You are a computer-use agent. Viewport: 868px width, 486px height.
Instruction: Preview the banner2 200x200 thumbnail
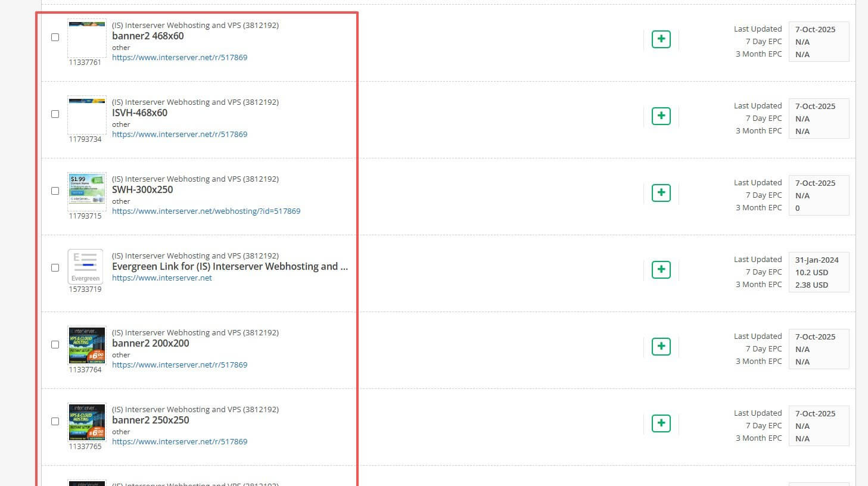tap(87, 345)
